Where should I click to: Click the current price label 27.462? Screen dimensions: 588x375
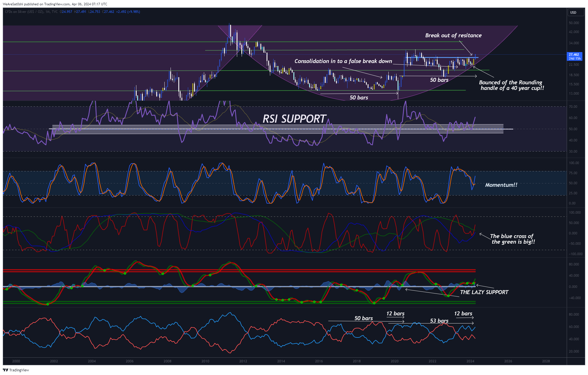574,55
